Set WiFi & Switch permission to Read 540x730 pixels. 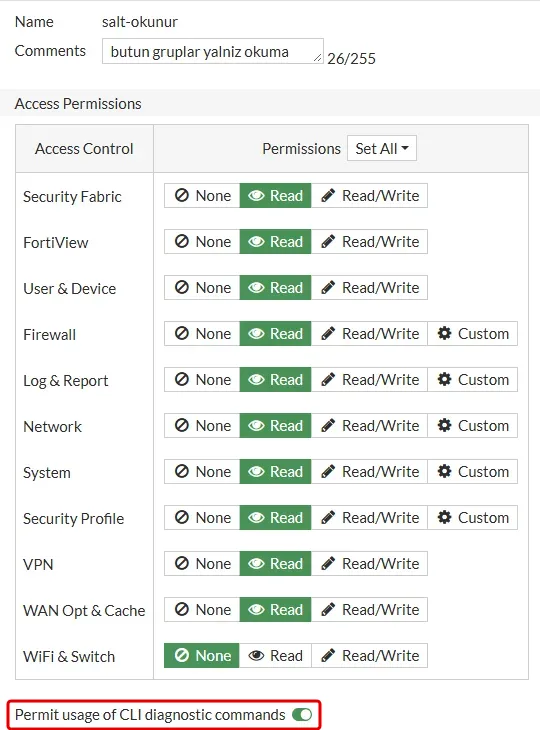point(276,656)
